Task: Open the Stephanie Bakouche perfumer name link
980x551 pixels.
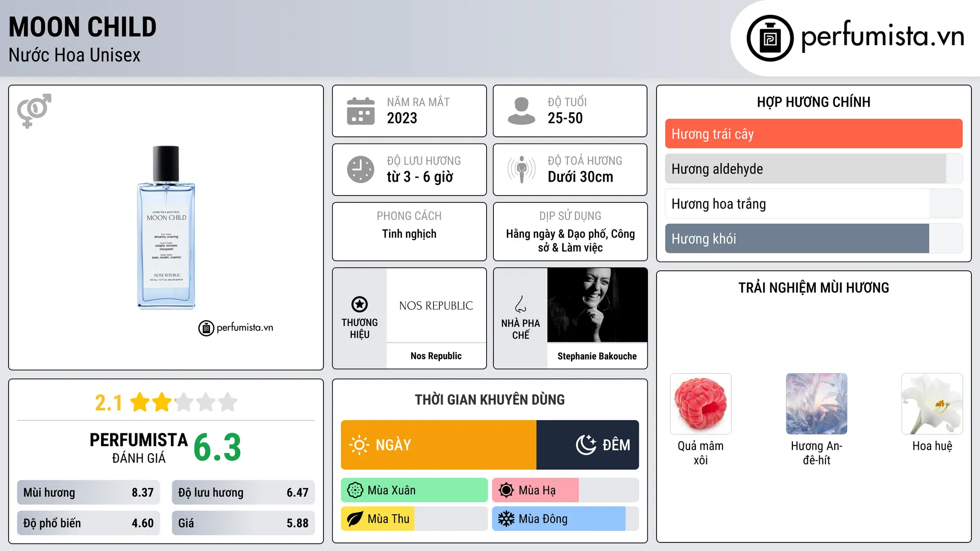Action: [x=597, y=356]
